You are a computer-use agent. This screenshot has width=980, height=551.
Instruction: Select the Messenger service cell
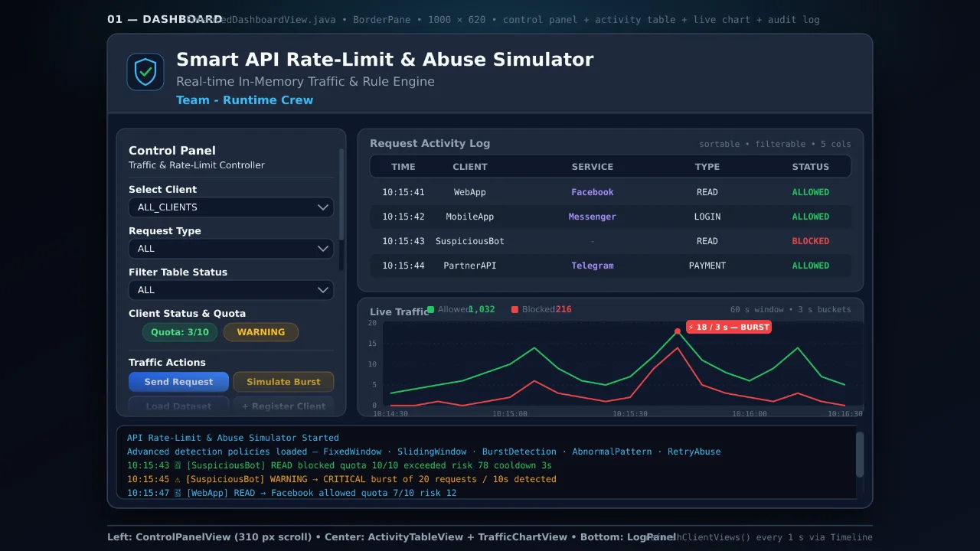593,217
